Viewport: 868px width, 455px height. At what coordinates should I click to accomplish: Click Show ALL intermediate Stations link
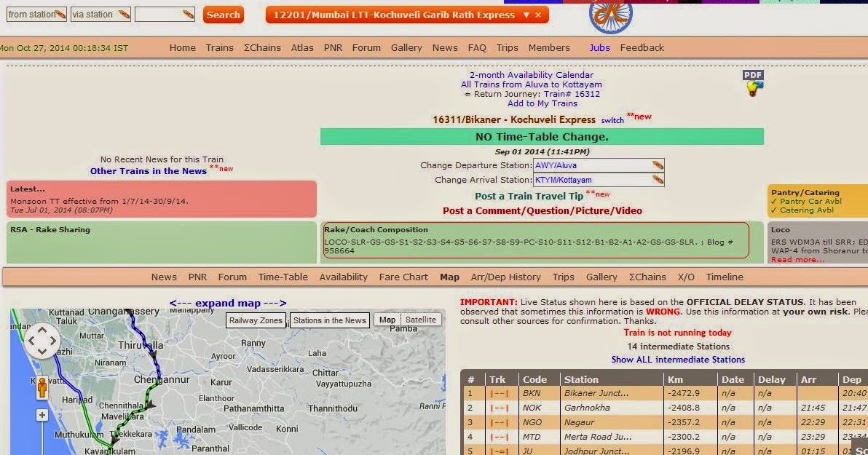coord(678,359)
